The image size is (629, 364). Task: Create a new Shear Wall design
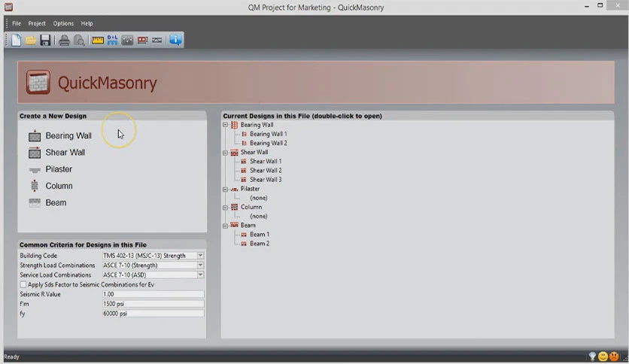click(x=57, y=153)
